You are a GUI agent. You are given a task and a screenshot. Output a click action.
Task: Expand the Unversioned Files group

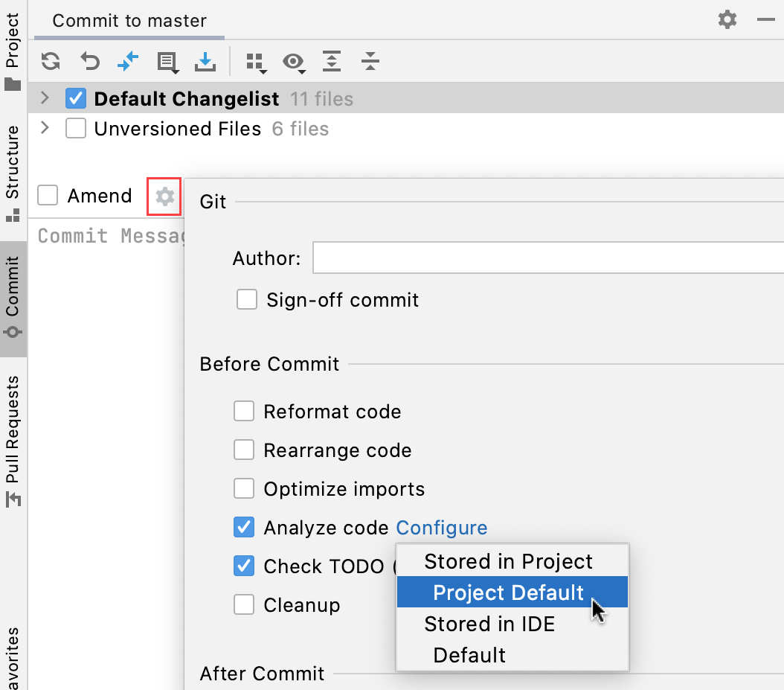[x=44, y=127]
